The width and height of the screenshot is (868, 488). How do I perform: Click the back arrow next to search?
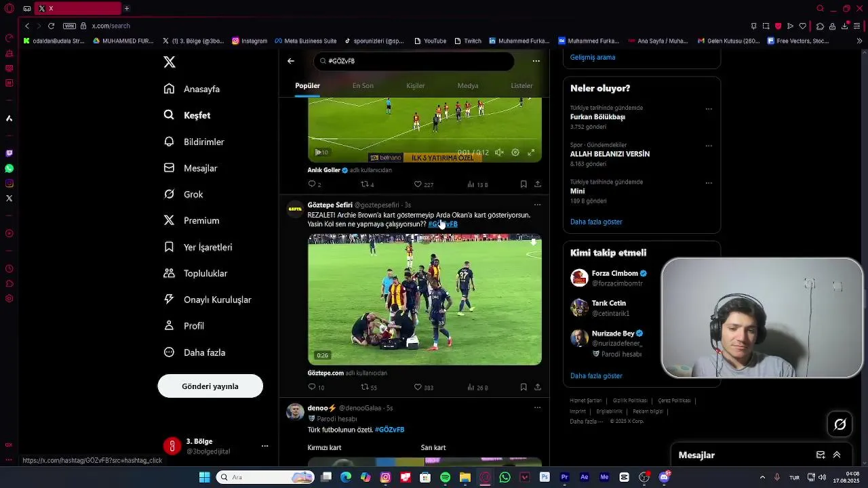(291, 61)
